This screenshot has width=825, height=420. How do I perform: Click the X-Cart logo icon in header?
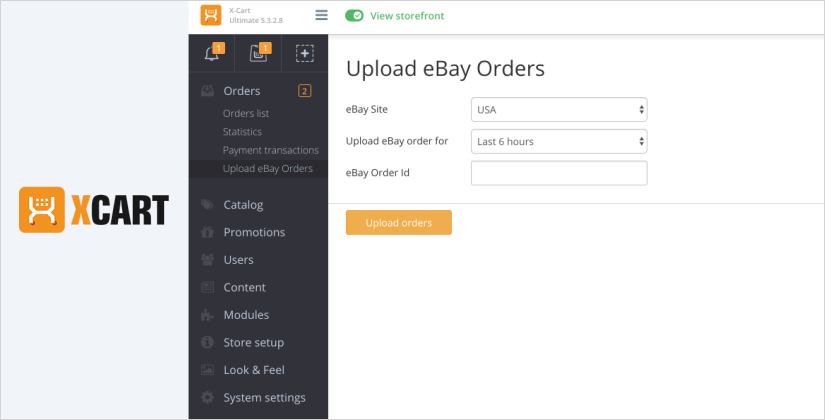click(210, 16)
